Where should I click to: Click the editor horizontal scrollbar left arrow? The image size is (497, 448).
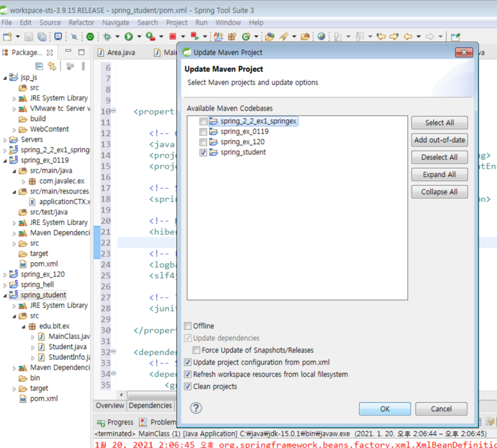pyautogui.click(x=121, y=395)
